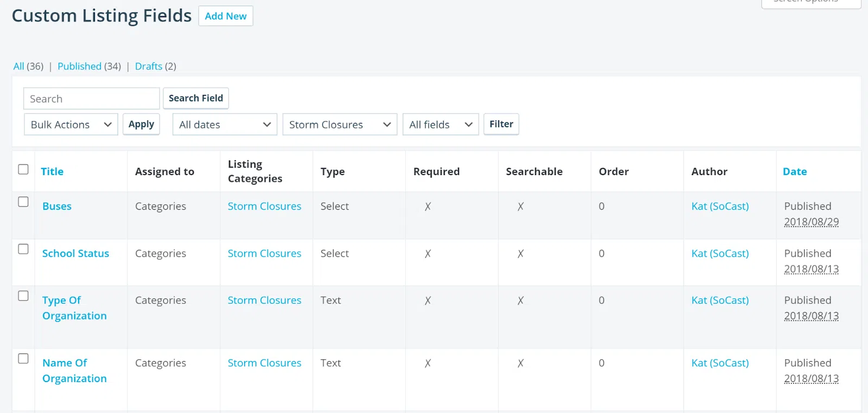The height and width of the screenshot is (413, 868).
Task: Click Apply for bulk actions
Action: coord(141,124)
